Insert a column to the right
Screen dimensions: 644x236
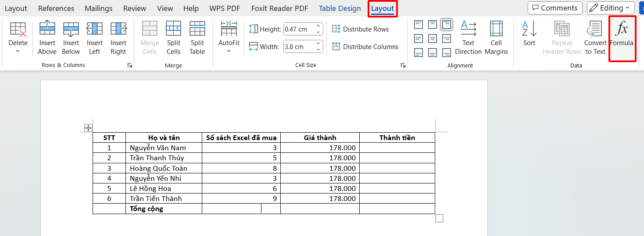pos(118,38)
